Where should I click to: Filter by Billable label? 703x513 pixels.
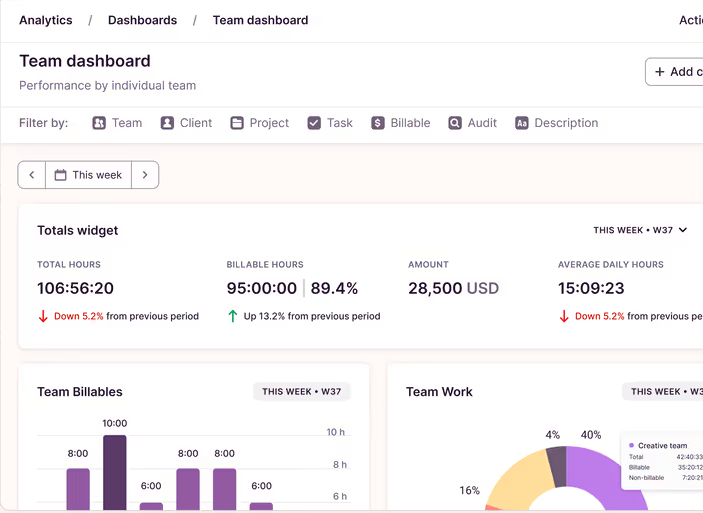pyautogui.click(x=410, y=123)
